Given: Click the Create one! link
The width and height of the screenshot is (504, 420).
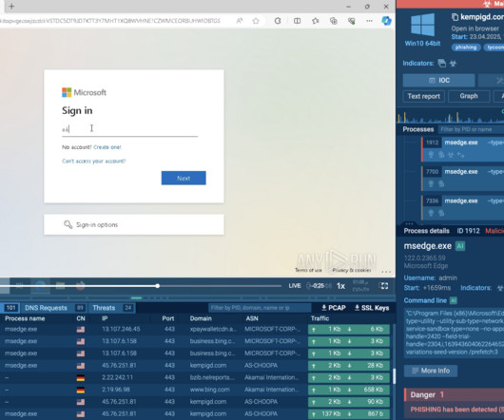Looking at the screenshot, I should click(107, 147).
